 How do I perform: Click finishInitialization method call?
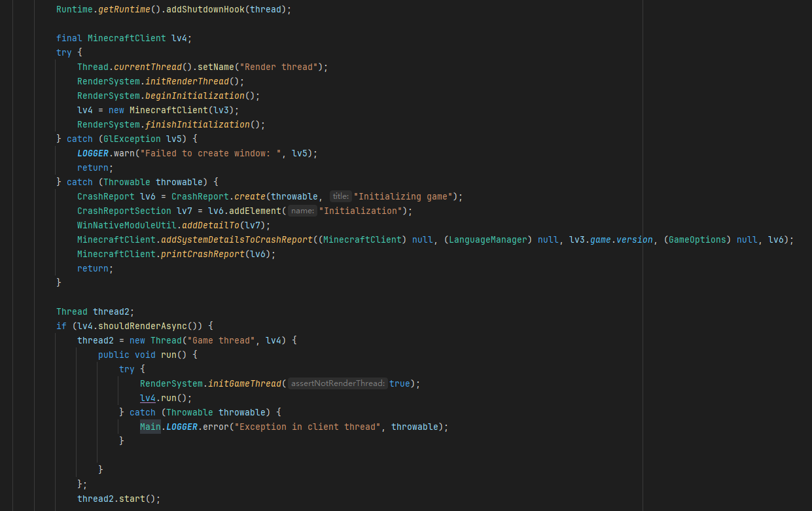point(198,125)
